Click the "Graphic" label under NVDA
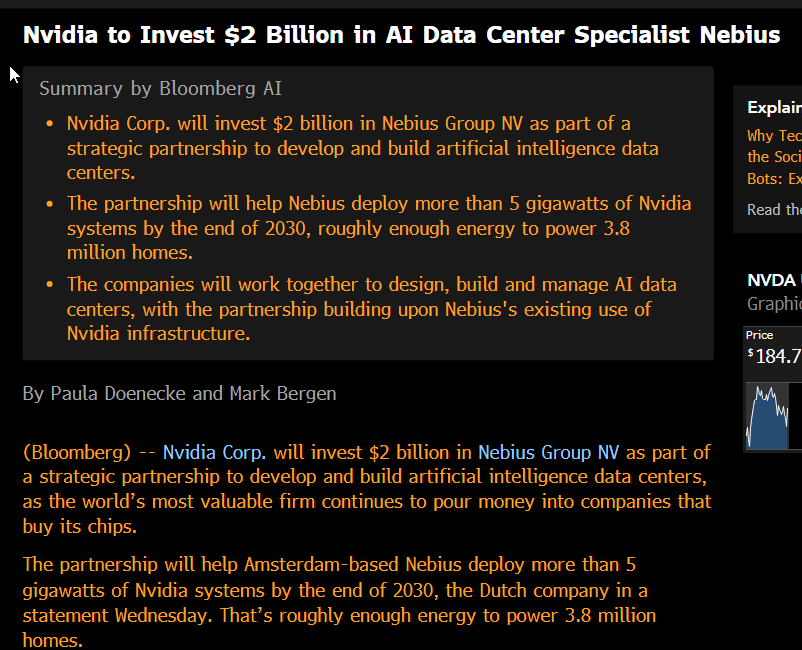Image resolution: width=802 pixels, height=650 pixels. pyautogui.click(x=774, y=303)
